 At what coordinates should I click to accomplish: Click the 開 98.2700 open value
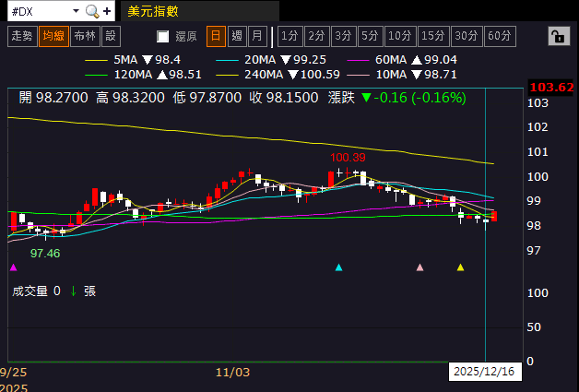tap(53, 98)
